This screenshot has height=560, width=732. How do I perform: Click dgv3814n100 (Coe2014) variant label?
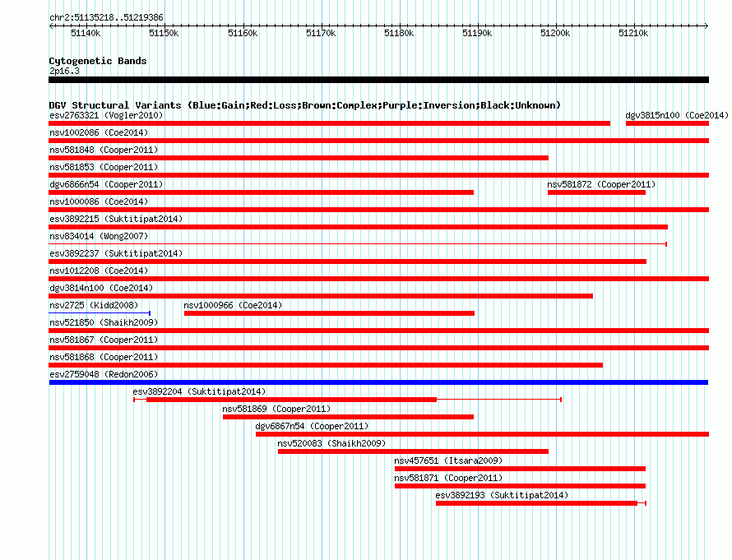coord(101,288)
